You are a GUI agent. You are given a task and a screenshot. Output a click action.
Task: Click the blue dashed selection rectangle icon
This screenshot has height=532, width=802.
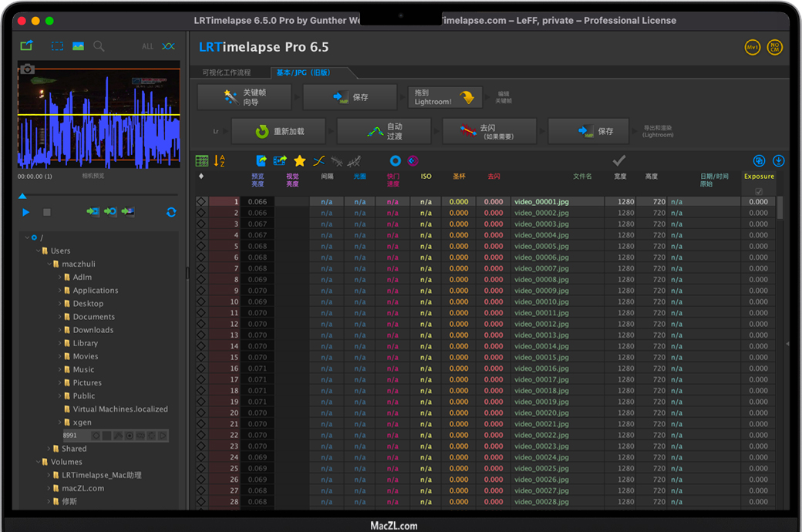pyautogui.click(x=57, y=46)
